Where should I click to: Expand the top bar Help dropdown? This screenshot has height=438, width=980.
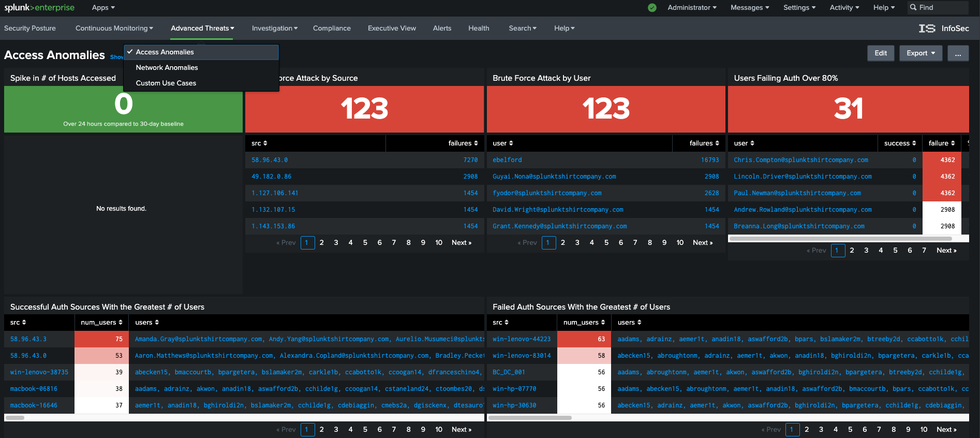[x=884, y=7]
